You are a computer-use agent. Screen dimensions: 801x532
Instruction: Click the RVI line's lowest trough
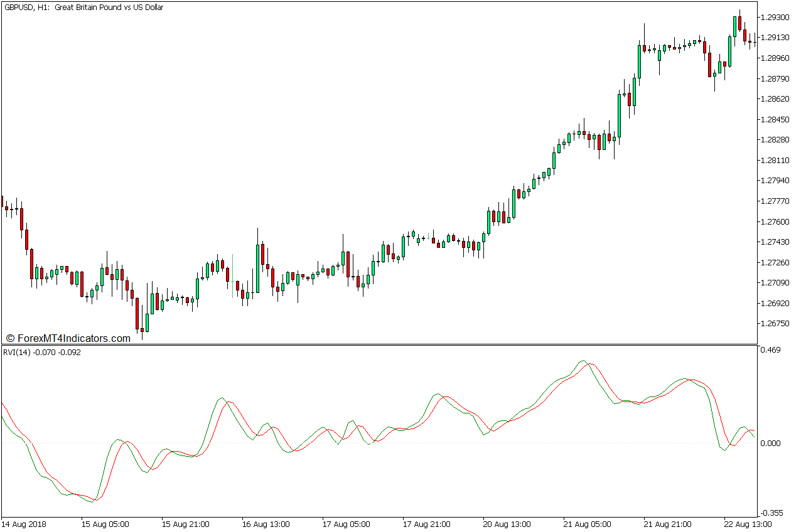92,501
